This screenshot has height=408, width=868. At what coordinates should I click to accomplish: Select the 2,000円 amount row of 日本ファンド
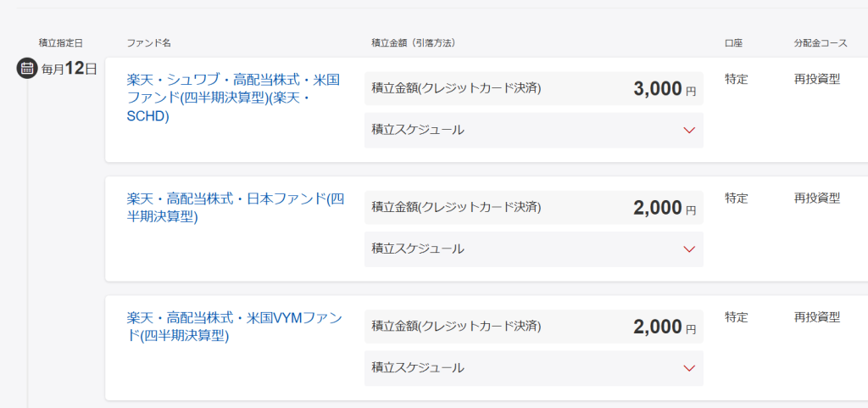[x=534, y=208]
